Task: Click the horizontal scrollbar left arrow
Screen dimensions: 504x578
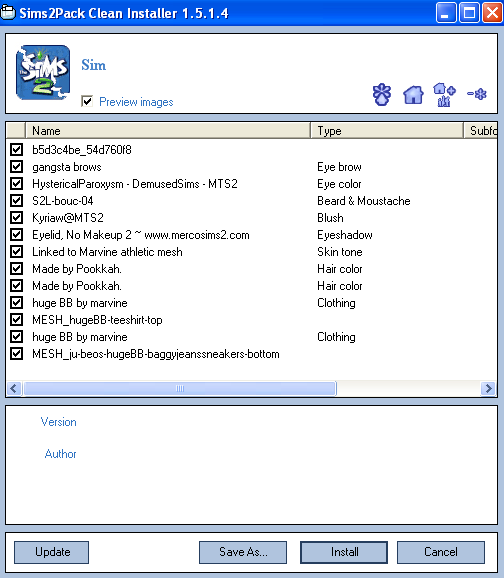Action: coord(14,388)
